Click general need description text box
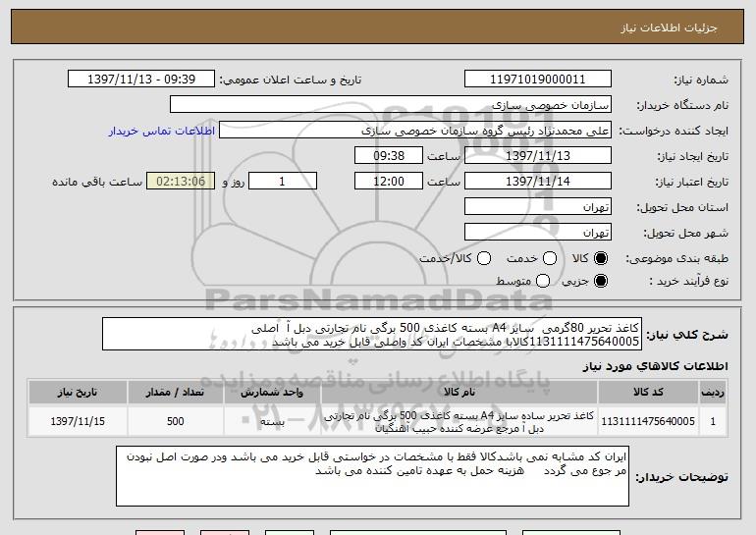Viewport: 756px width, 535px height. click(x=372, y=334)
